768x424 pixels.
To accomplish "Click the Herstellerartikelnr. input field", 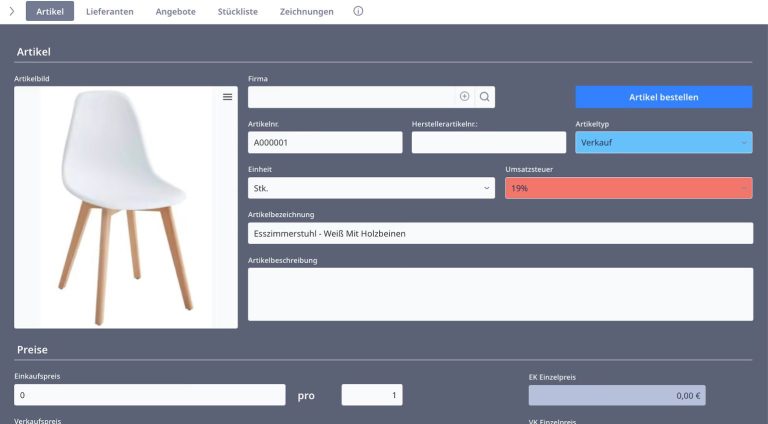I will (488, 142).
